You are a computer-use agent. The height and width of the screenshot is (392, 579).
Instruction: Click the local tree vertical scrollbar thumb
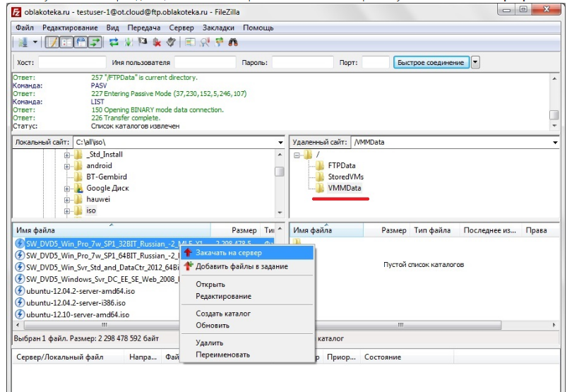[x=280, y=171]
